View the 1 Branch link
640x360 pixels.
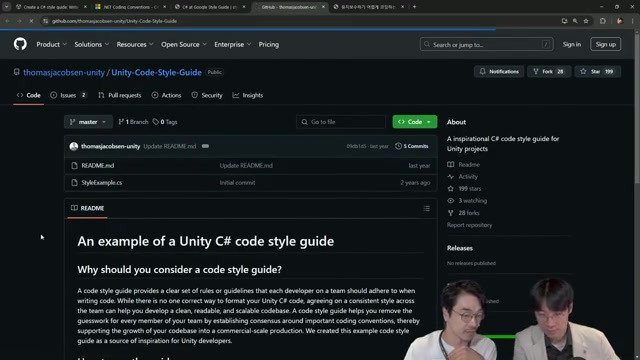[133, 122]
